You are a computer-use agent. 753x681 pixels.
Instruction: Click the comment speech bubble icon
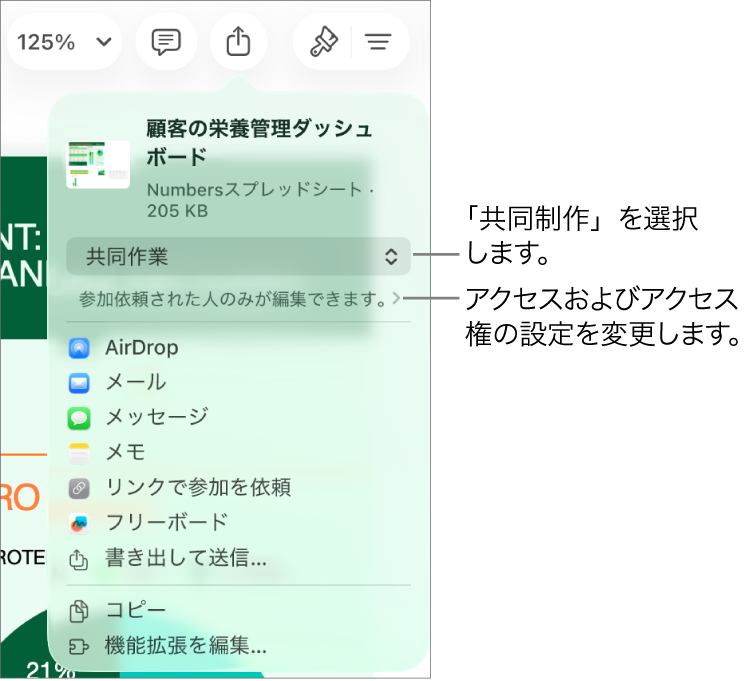[x=166, y=42]
